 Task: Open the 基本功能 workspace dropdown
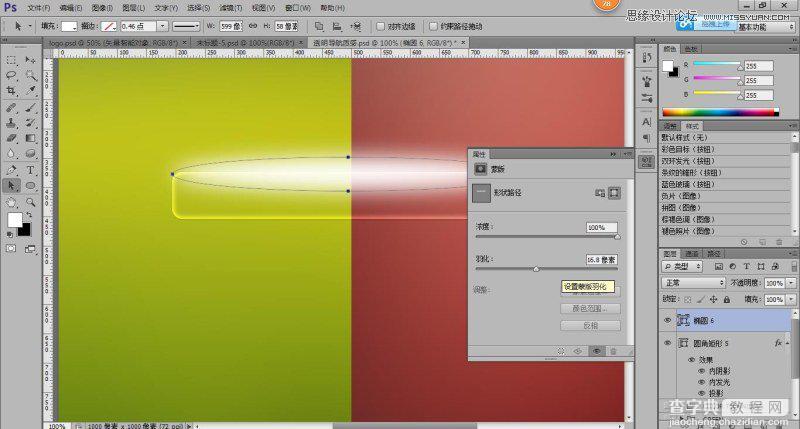[x=766, y=27]
